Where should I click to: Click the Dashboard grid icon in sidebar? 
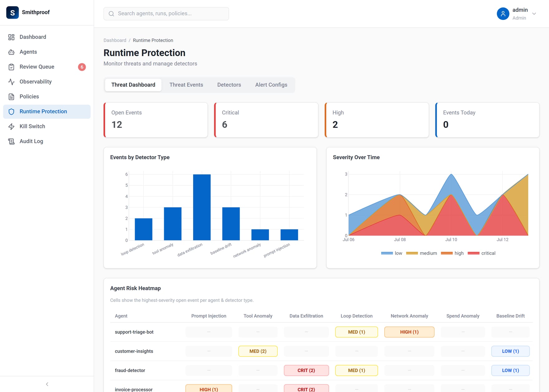pyautogui.click(x=12, y=37)
